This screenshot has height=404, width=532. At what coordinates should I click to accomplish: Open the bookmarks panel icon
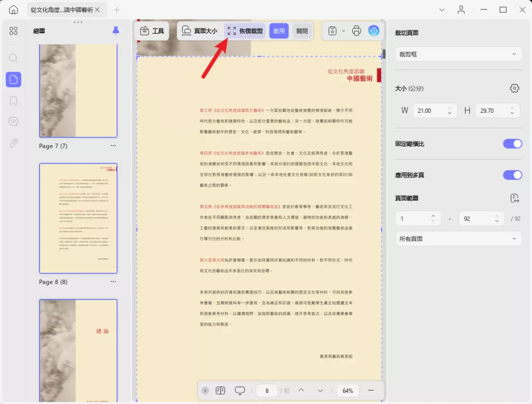pos(14,101)
